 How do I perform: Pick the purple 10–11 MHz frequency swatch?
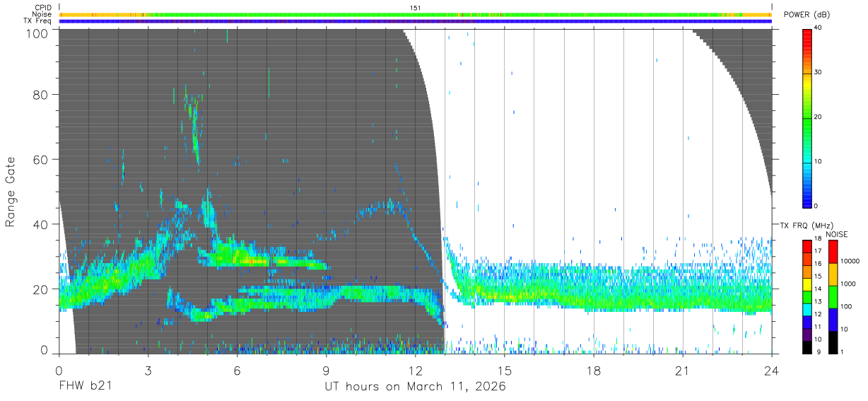point(807,335)
